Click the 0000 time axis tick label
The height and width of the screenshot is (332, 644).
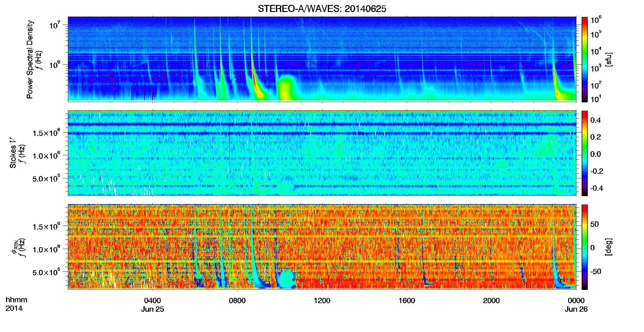coord(576,301)
